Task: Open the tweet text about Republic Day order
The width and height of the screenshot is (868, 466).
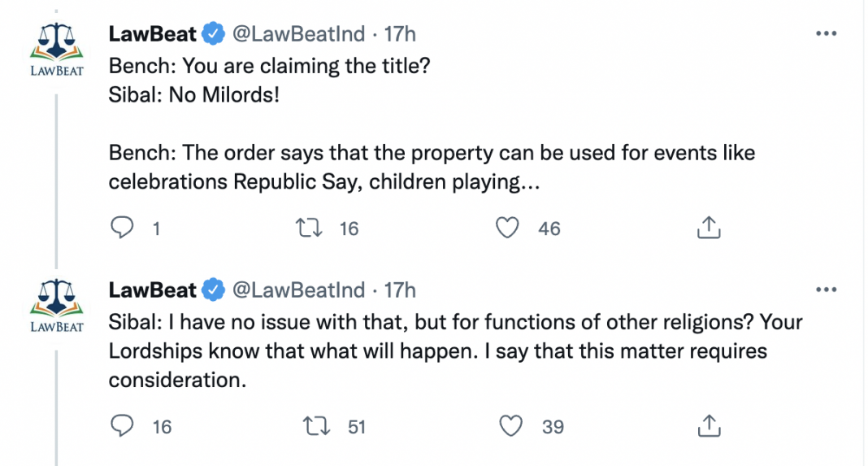Action: (432, 168)
